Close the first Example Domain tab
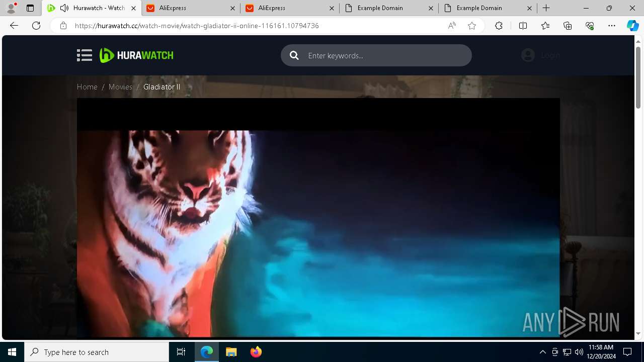Image resolution: width=644 pixels, height=362 pixels. (x=431, y=8)
